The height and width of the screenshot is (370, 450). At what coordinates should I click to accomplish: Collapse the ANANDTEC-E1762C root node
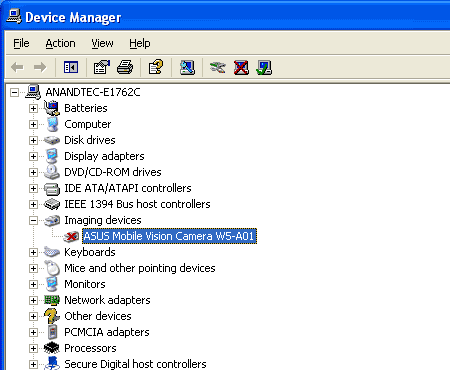14,92
